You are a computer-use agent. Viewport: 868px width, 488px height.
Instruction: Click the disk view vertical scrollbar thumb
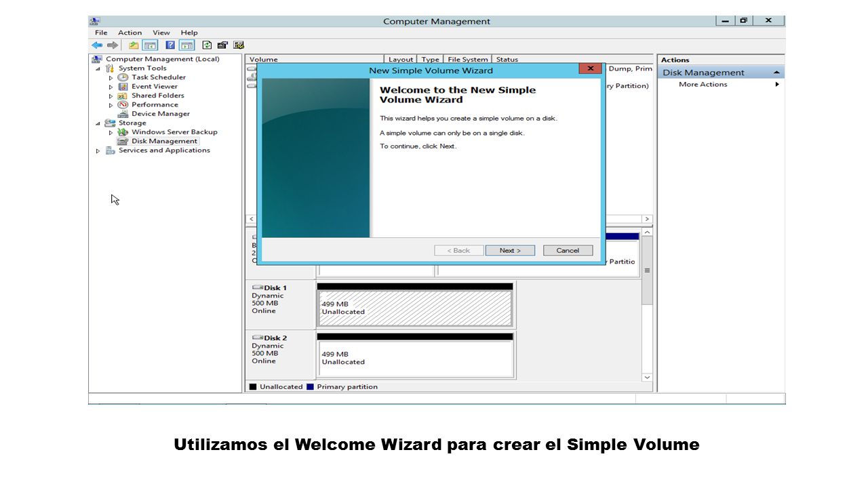(647, 270)
